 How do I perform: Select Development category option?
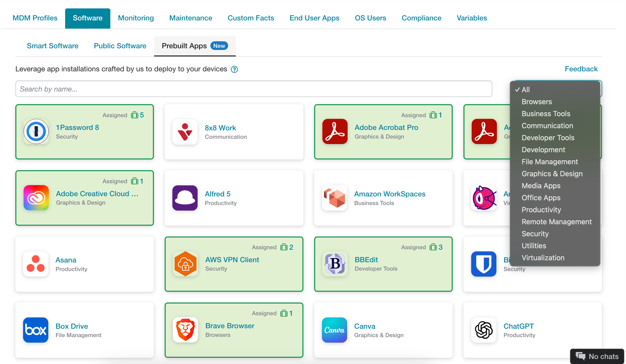555,150
